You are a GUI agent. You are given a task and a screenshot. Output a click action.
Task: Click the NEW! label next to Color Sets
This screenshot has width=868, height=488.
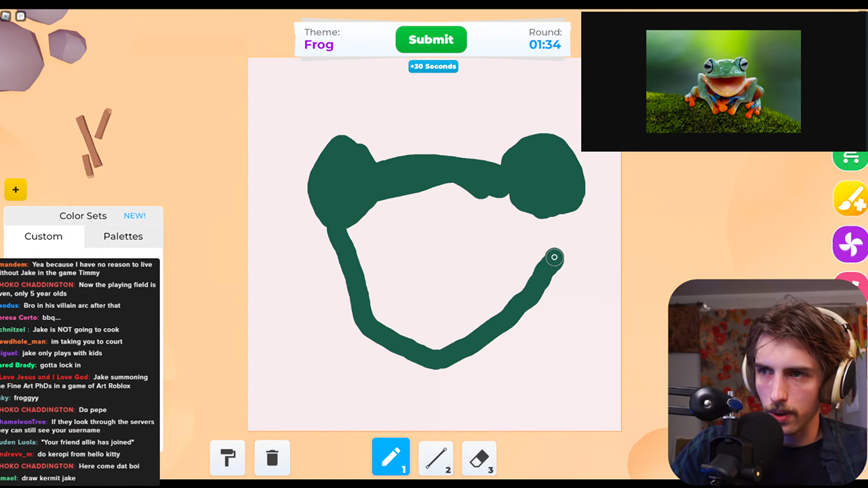[134, 216]
